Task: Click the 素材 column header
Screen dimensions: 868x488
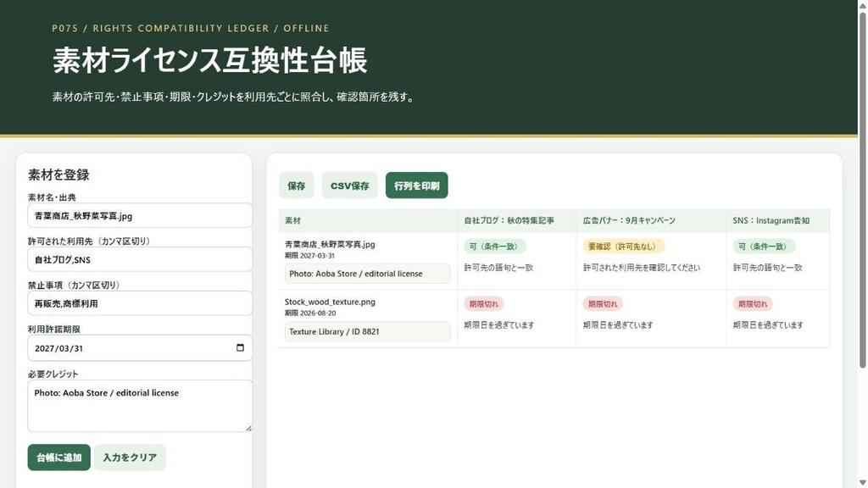Action: coord(368,220)
